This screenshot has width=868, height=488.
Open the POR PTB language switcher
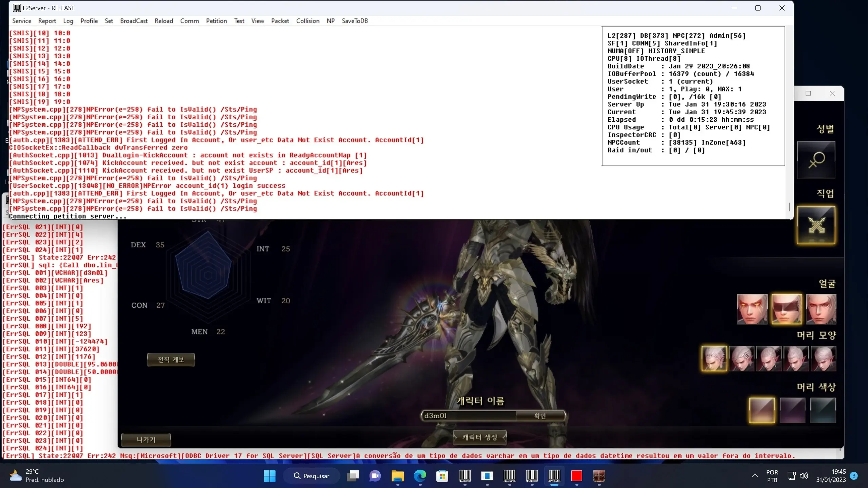tap(772, 476)
